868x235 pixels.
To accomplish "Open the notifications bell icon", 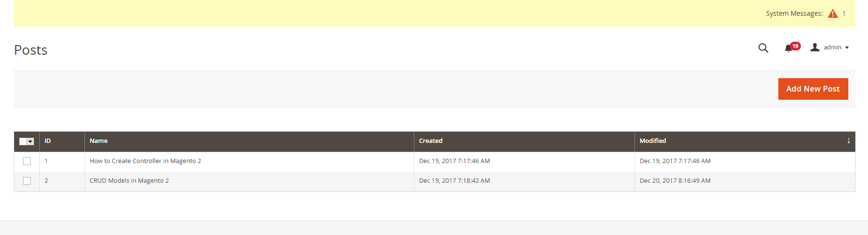I will 788,48.
